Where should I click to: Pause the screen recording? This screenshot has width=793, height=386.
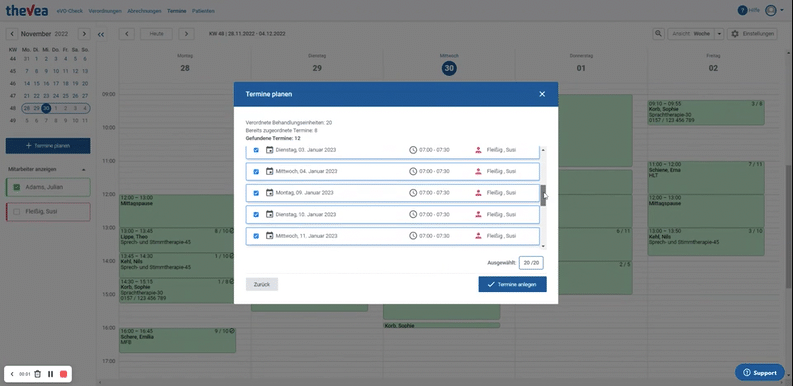coord(51,374)
